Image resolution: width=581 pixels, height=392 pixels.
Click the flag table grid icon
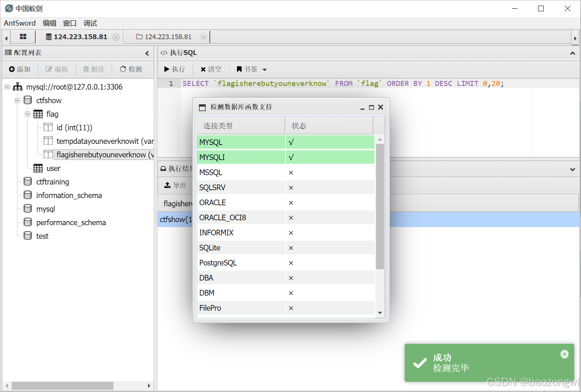[x=38, y=114]
